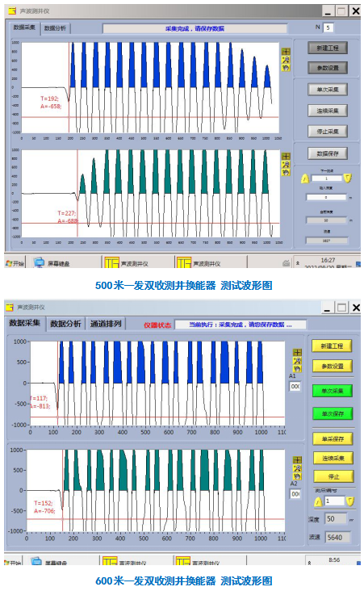Select pan hand tool above A2 in lower window
364x591 pixels.
click(297, 476)
